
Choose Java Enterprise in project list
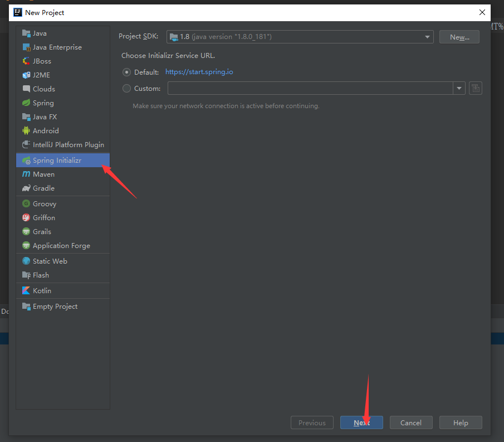63,47
